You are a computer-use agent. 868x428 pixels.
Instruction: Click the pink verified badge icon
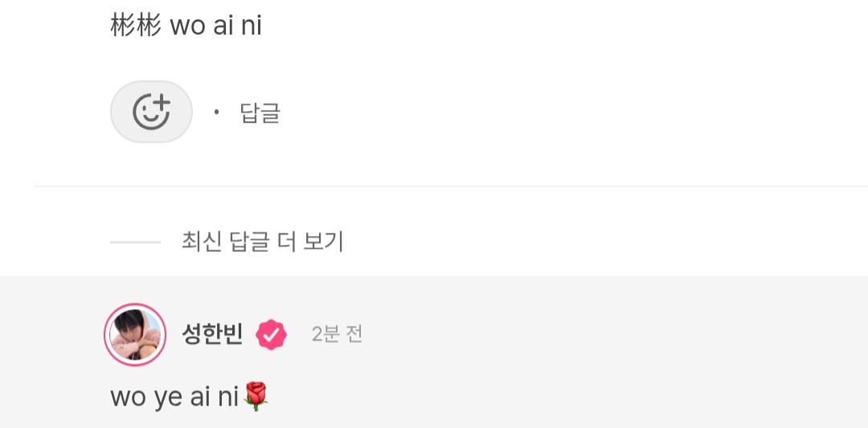pos(272,335)
